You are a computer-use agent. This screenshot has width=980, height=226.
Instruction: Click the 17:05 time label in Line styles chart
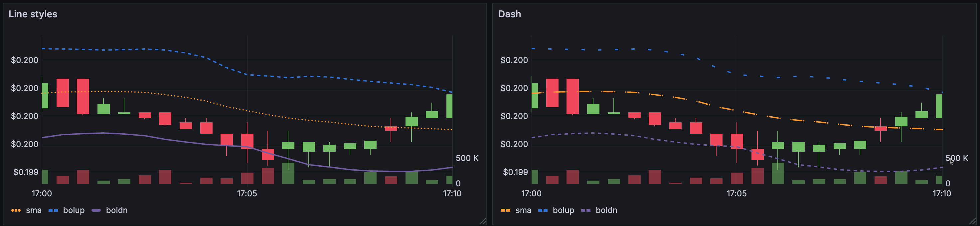click(x=247, y=194)
